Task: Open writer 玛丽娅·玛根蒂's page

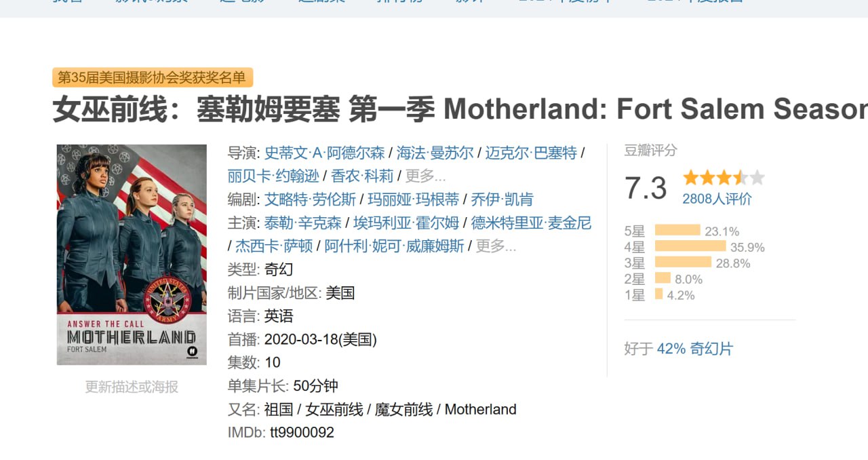Action: click(x=413, y=199)
